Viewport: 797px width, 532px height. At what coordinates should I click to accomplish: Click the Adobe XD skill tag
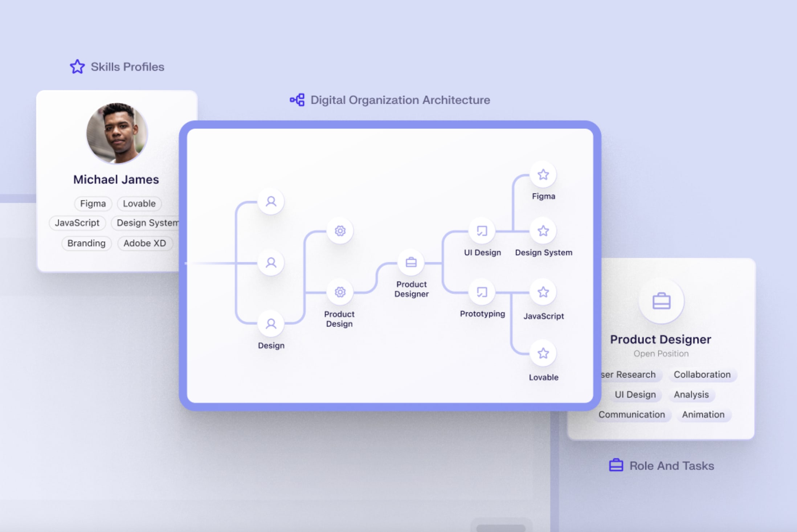coord(145,243)
